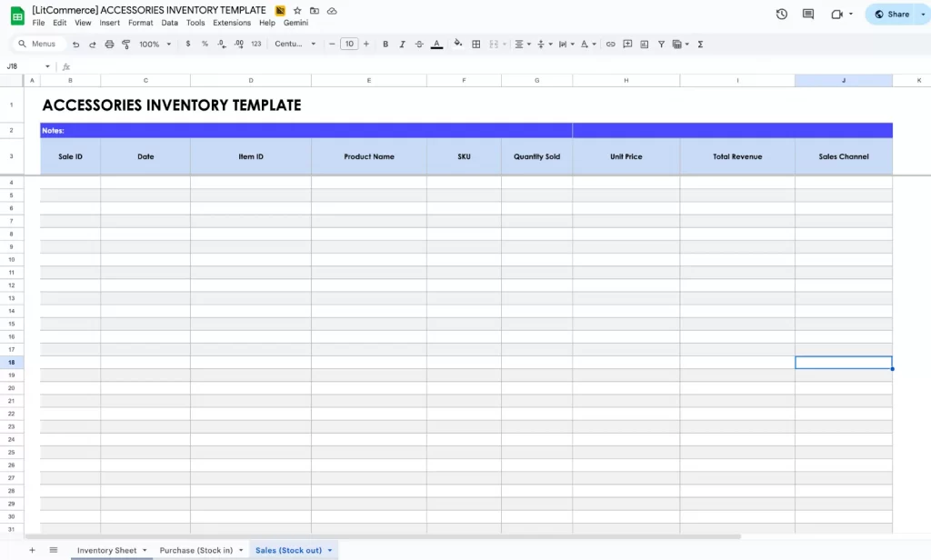
Task: Apply currency formatting with the dollar icon
Action: tap(187, 44)
